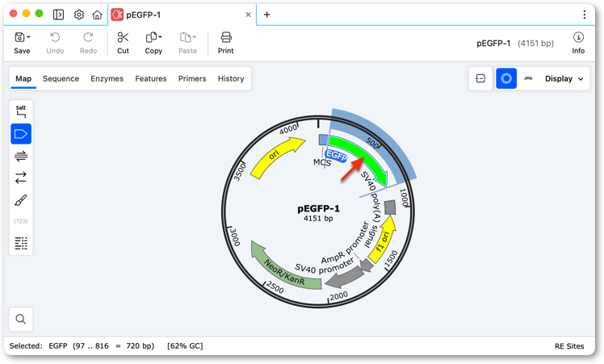
Task: Print the plasmid map
Action: pos(226,43)
